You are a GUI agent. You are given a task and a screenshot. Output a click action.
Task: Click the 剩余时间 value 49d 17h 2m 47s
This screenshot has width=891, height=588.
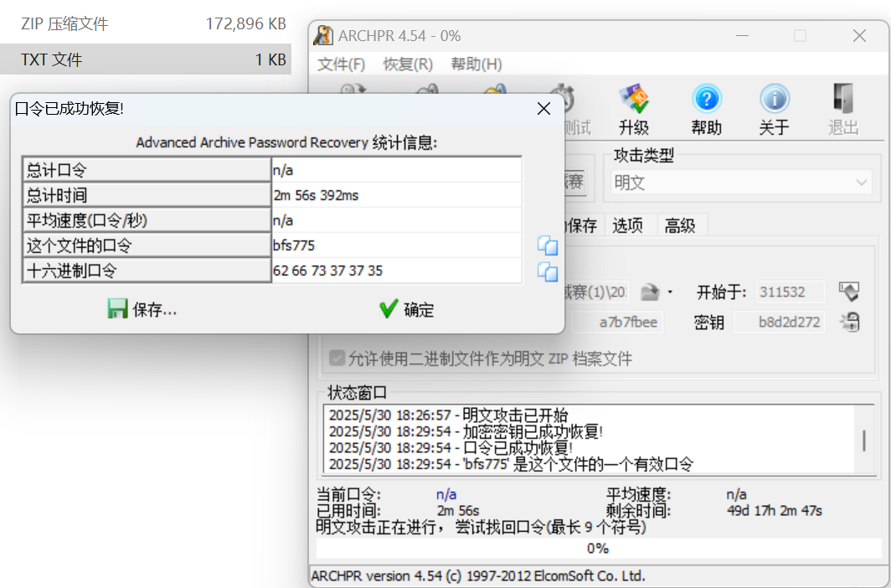(x=775, y=511)
